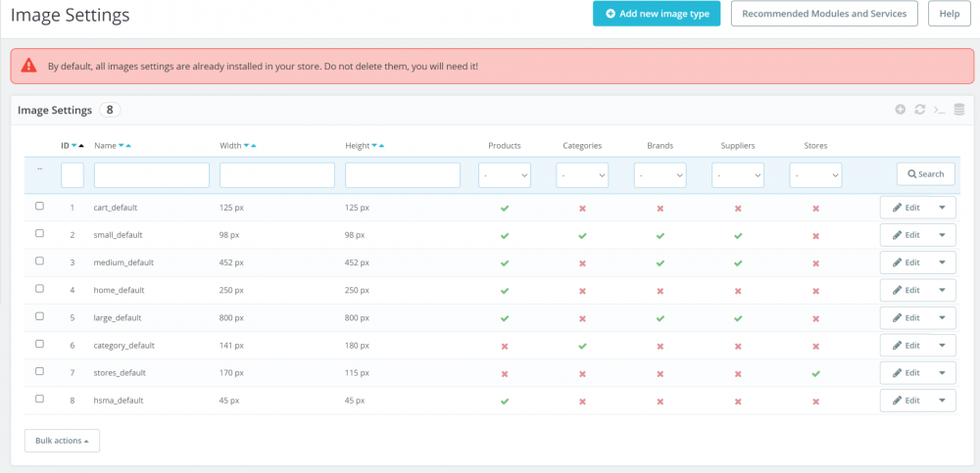Screen dimensions: 980x473
Task: Click the Search filter button
Action: [926, 173]
